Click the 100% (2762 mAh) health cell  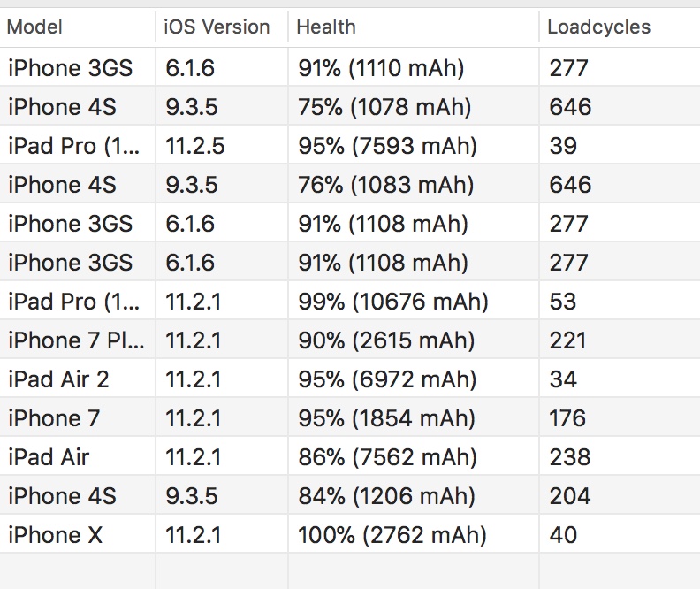tap(414, 534)
